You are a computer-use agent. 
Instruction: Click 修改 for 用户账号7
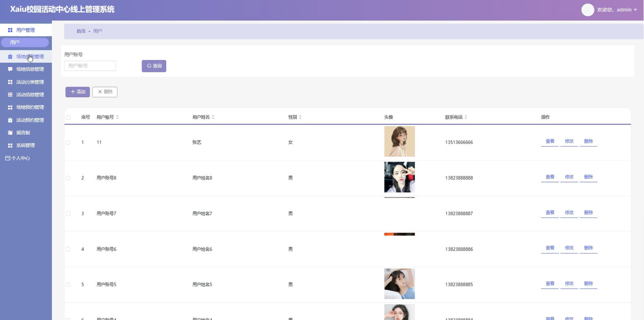pyautogui.click(x=569, y=213)
